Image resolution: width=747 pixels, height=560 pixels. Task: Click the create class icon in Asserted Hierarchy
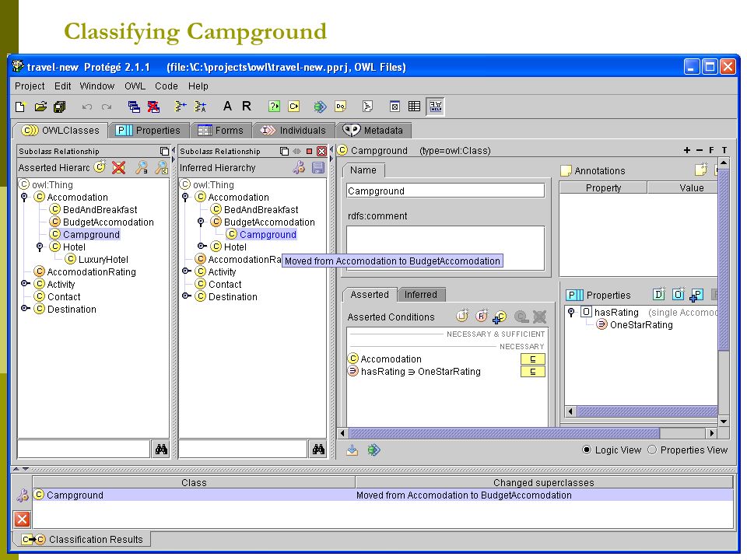point(100,167)
